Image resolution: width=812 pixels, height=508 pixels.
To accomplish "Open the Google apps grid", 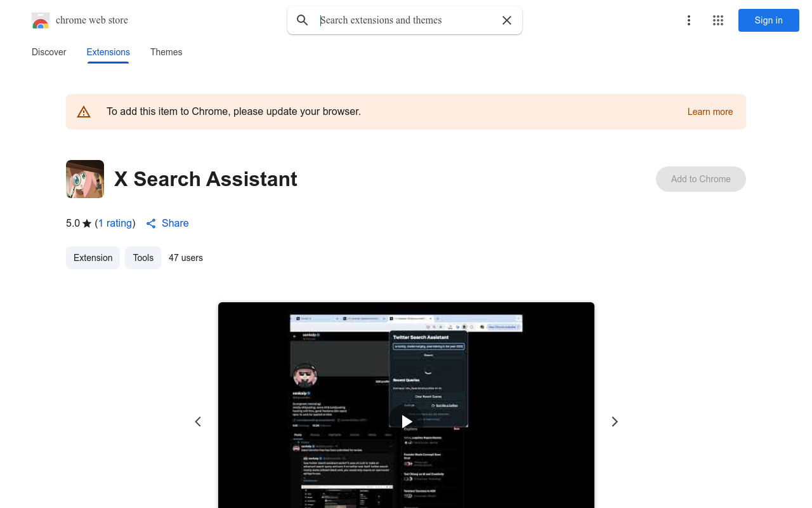I will [x=718, y=20].
